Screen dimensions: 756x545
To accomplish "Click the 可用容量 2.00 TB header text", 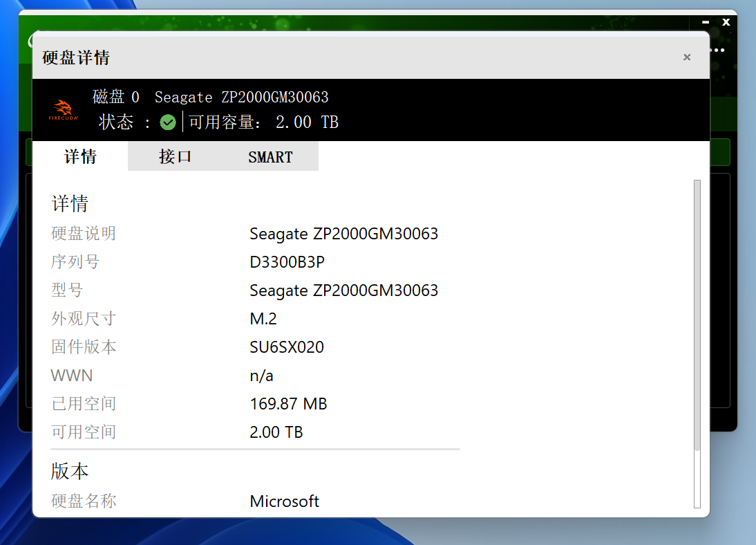I will coord(263,122).
